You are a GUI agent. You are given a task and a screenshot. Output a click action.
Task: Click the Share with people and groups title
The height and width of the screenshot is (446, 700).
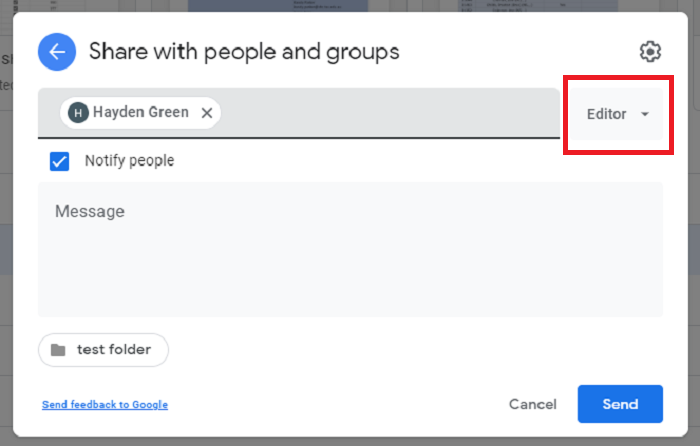pos(244,51)
